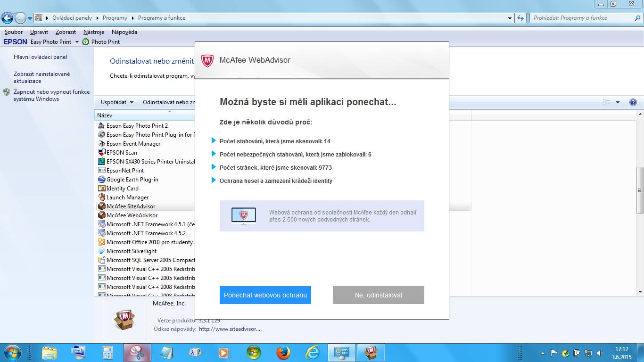Image resolution: width=644 pixels, height=362 pixels.
Task: Open Internet Explorer from the taskbar
Action: click(313, 353)
